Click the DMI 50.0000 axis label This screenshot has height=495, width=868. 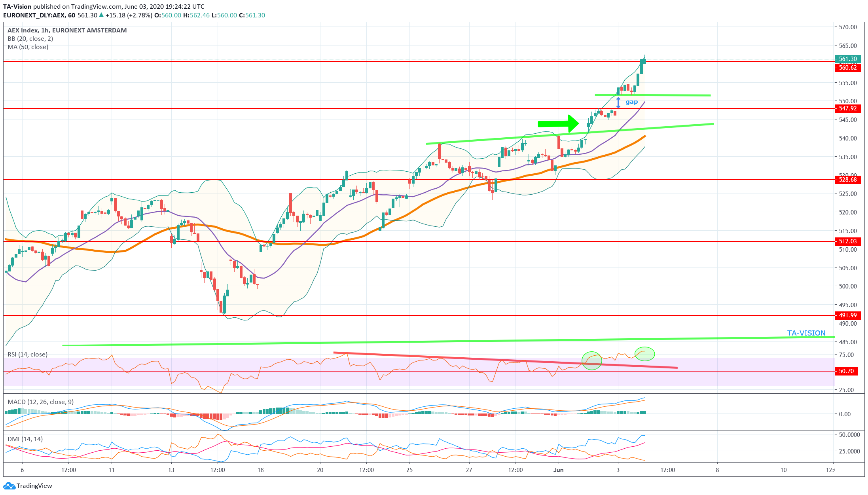(x=849, y=435)
